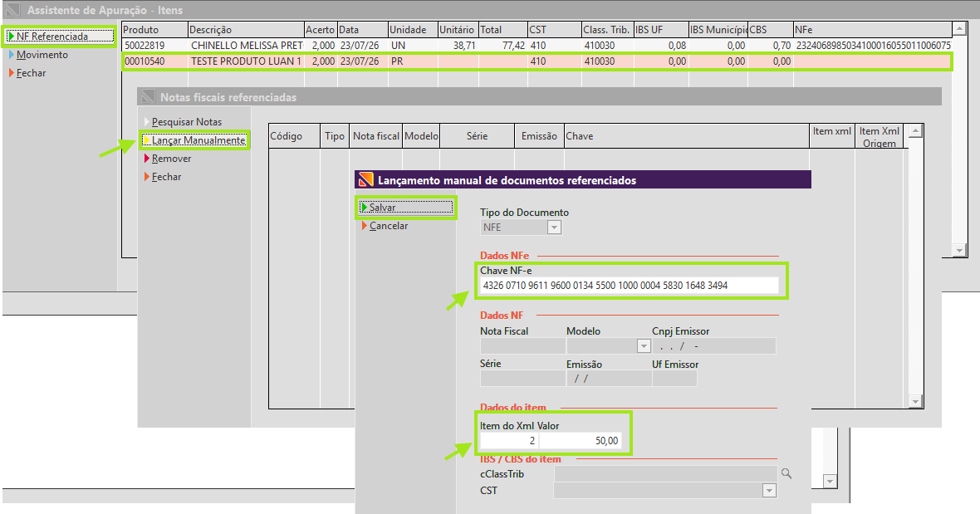Select Movimento in the left menu
The image size is (980, 514).
pos(42,55)
